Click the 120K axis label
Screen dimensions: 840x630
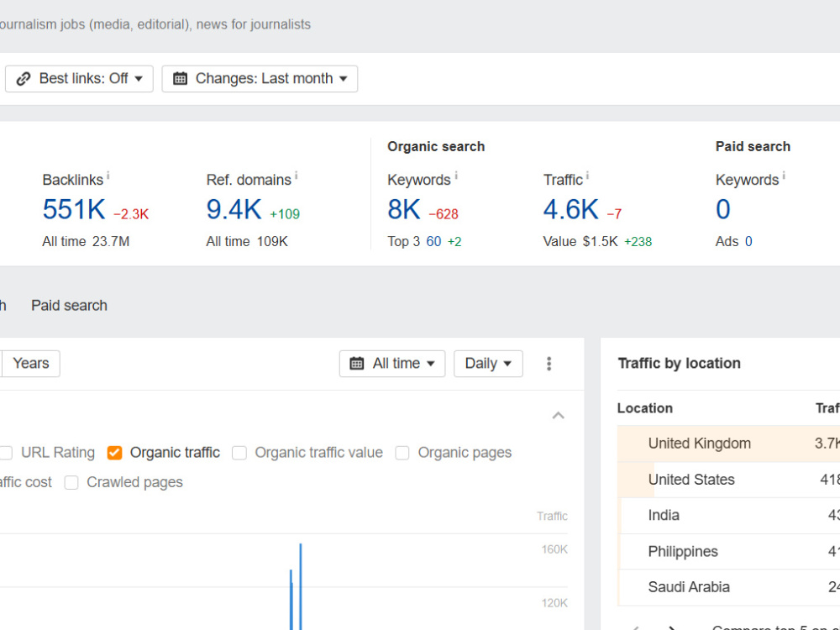tap(554, 603)
